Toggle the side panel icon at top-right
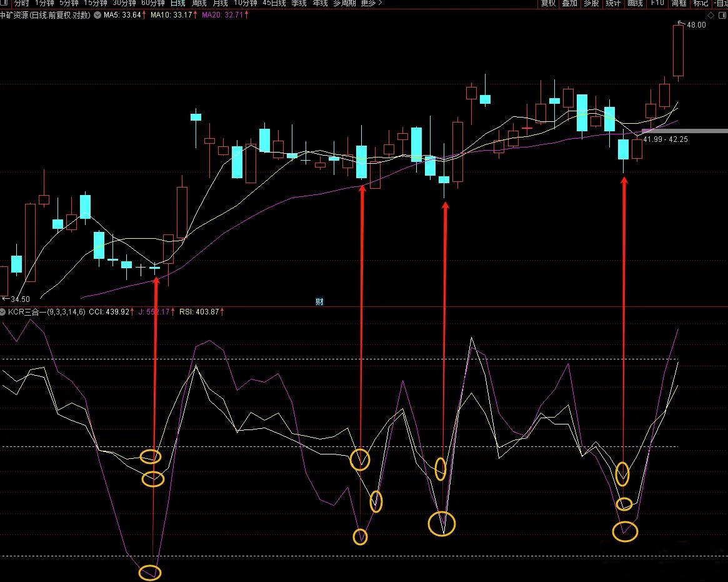 (722, 16)
